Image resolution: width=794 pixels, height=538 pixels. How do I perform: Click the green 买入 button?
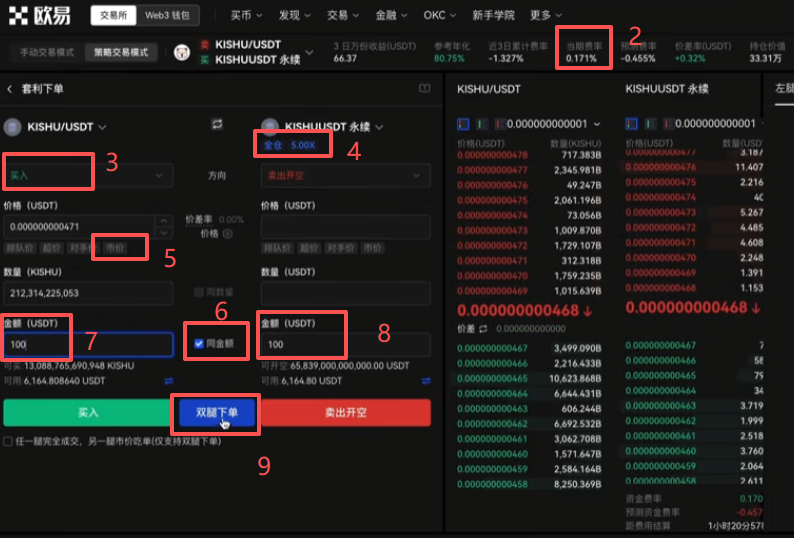coord(88,412)
